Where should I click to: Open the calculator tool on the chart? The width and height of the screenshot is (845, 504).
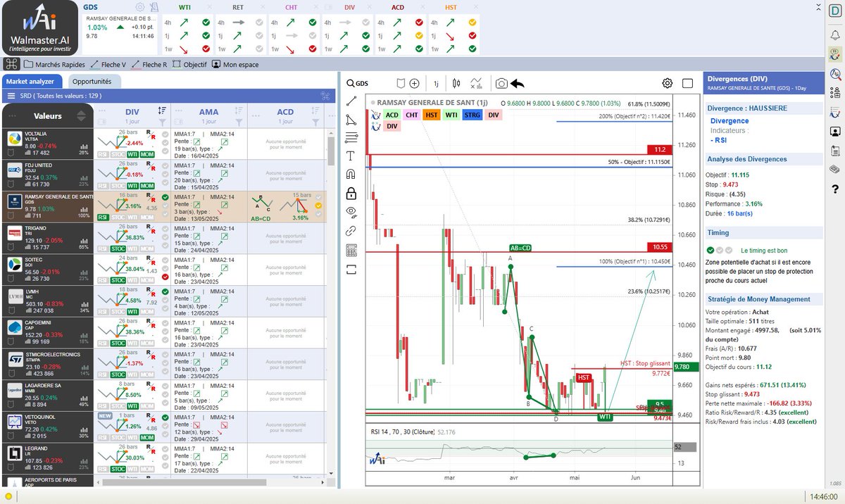pyautogui.click(x=351, y=250)
